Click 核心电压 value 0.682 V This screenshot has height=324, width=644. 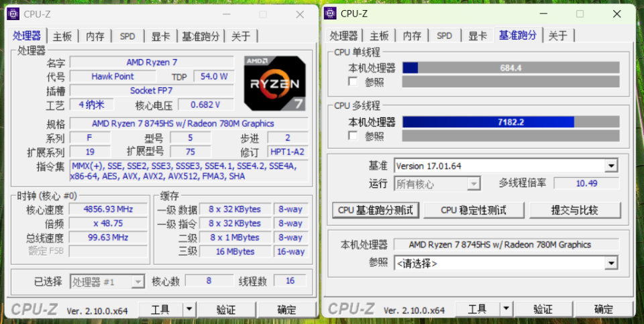pos(205,104)
